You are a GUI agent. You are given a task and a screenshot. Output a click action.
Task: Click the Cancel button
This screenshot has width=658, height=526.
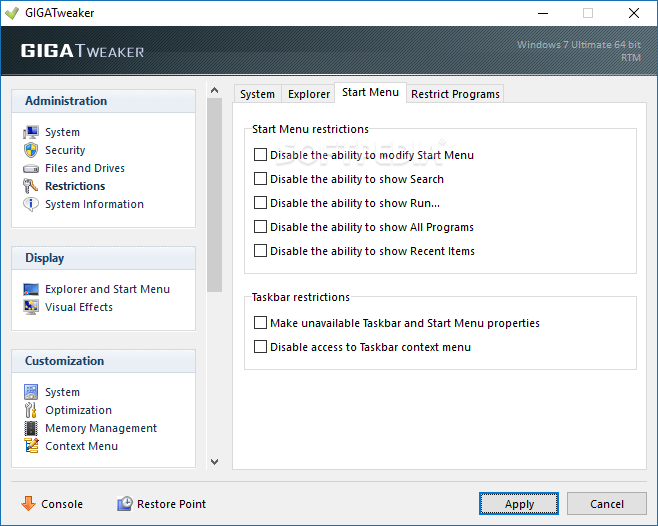coord(607,504)
